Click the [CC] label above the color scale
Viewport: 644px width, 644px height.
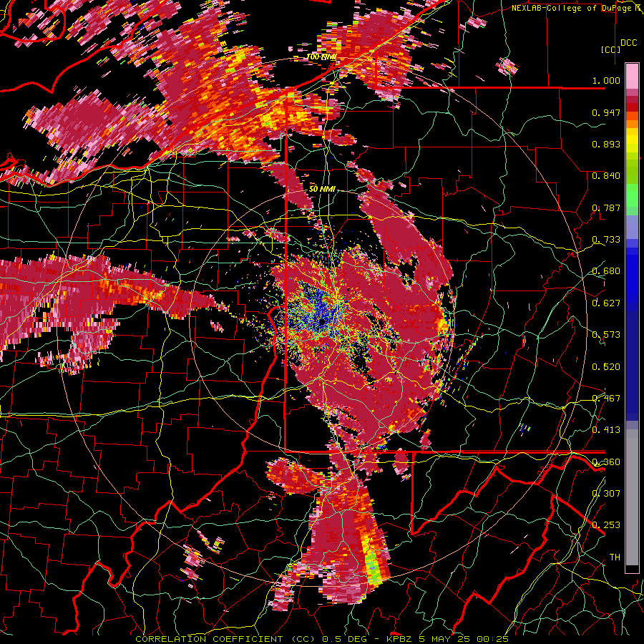pos(610,49)
